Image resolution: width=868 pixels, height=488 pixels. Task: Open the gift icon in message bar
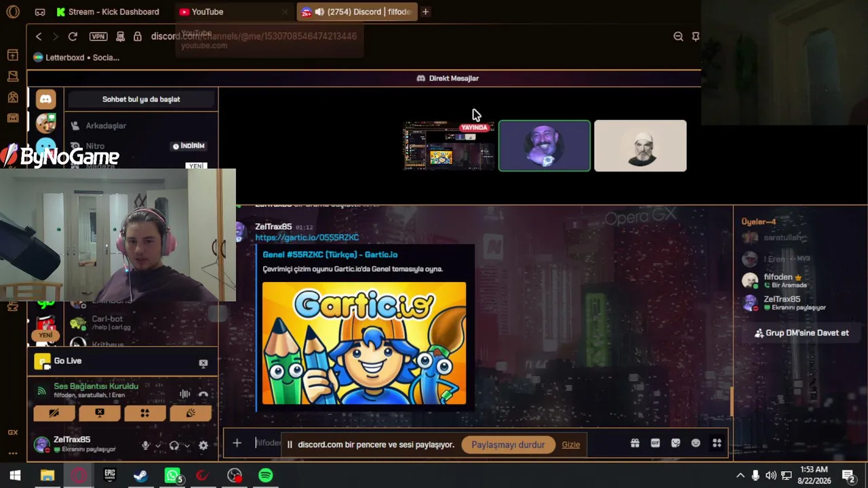click(635, 443)
